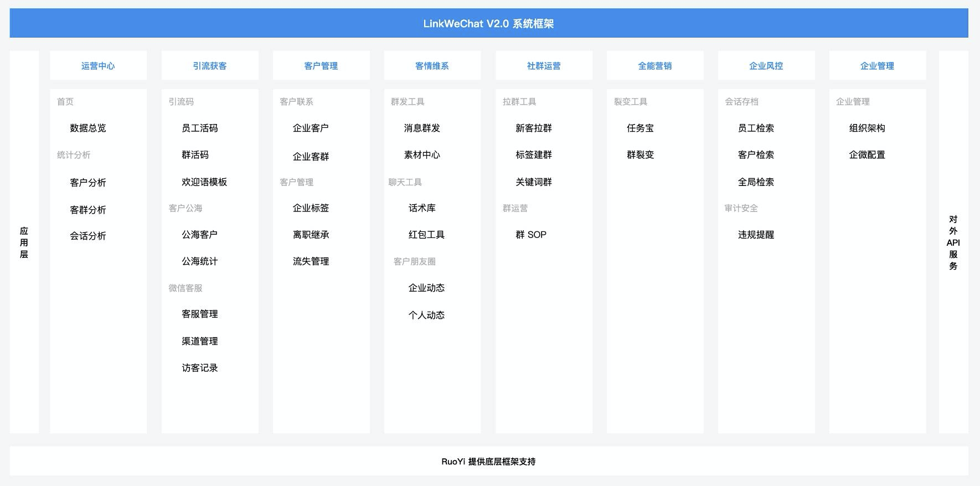Select the 全能营销 module header
The image size is (980, 486).
[655, 66]
